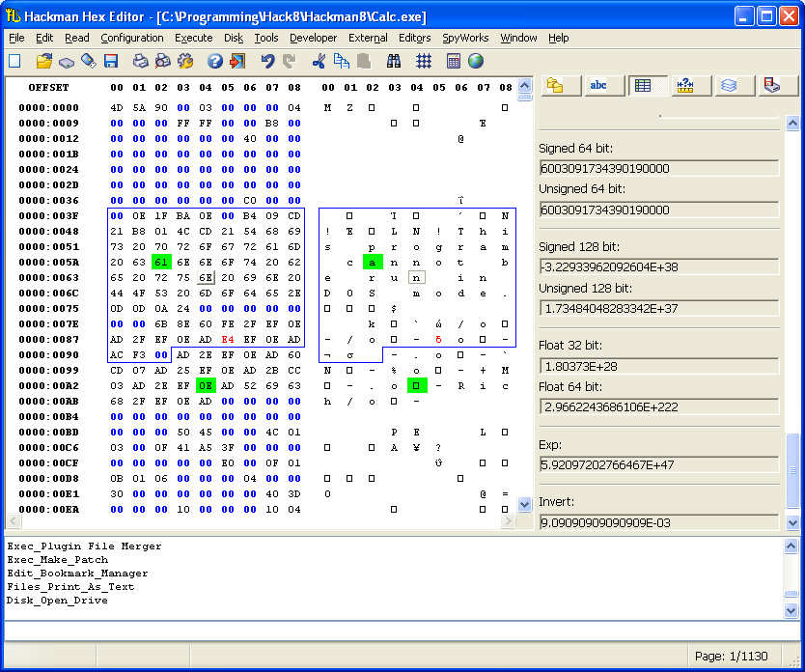
Task: Open file with the folder icon
Action: (x=44, y=61)
